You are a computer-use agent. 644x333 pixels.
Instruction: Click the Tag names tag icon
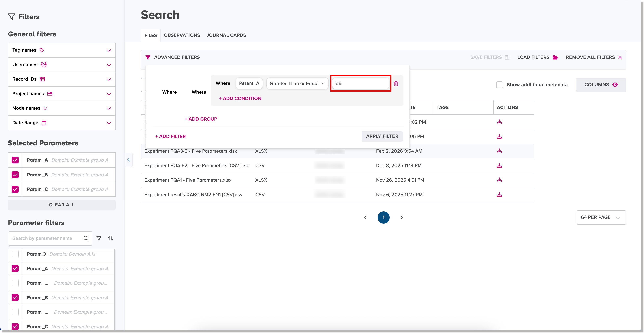[42, 50]
